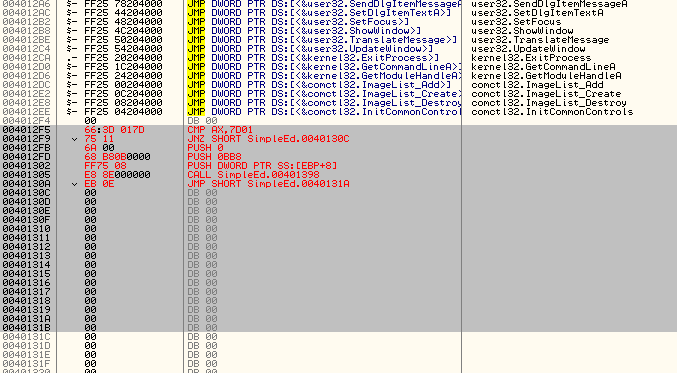This screenshot has width=677, height=373.
Task: Select hex bytes 66:3D 017D
Action: point(114,130)
